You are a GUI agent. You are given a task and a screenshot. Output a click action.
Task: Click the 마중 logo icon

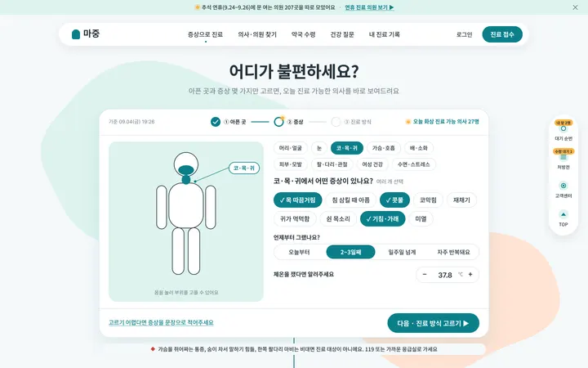coord(76,34)
